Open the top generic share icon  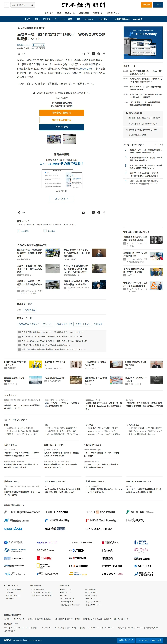(x=104, y=54)
